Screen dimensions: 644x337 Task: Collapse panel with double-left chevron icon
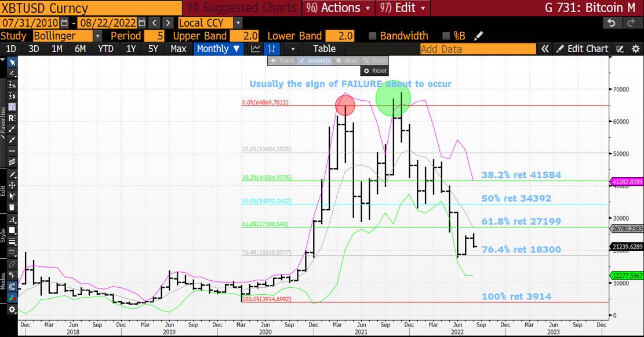point(545,49)
